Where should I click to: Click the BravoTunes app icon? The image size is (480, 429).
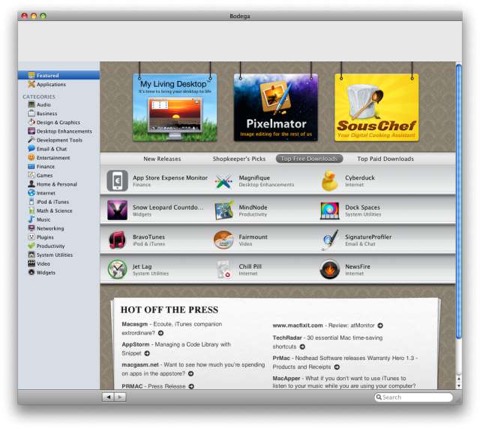tap(117, 240)
